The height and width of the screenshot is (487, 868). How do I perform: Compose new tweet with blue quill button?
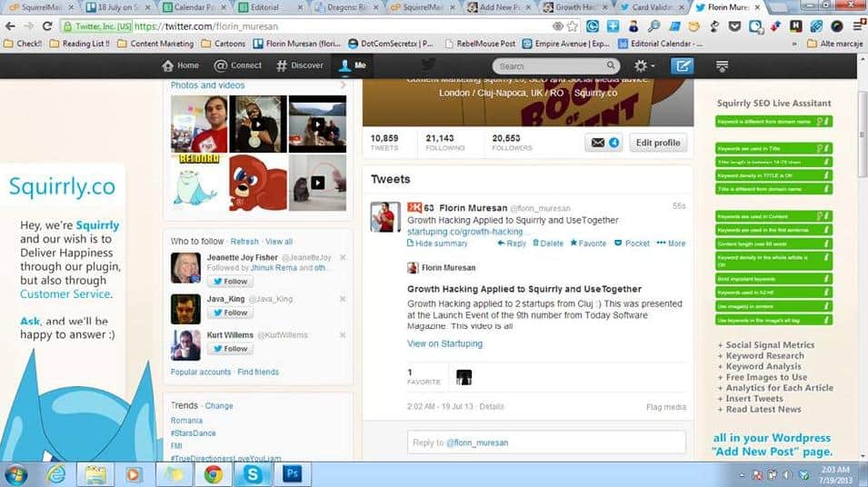pos(682,65)
